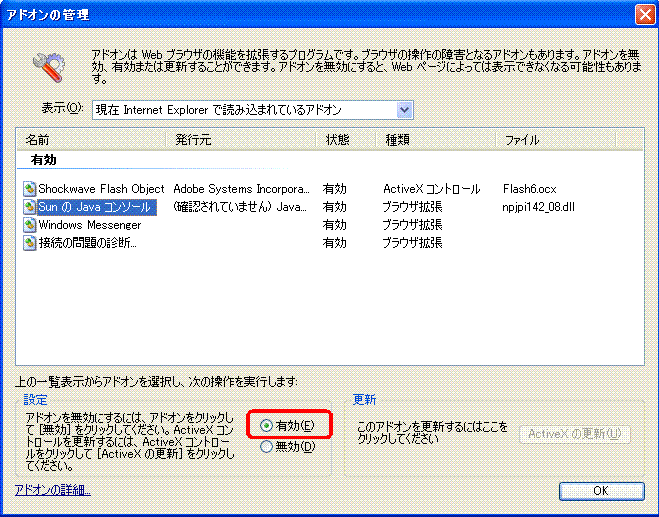Click the Windows Messenger add-on icon
659x517 pixels.
[x=29, y=225]
